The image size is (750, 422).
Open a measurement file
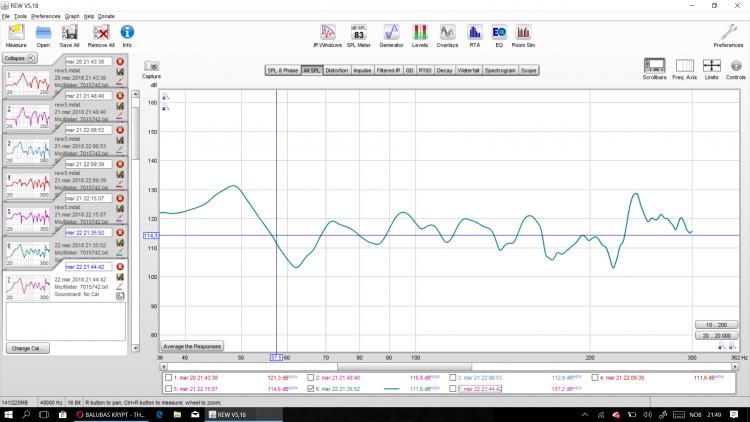coord(43,36)
